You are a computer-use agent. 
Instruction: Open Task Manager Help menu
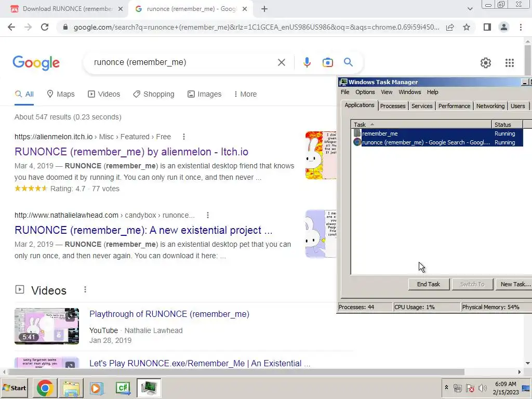pyautogui.click(x=433, y=92)
